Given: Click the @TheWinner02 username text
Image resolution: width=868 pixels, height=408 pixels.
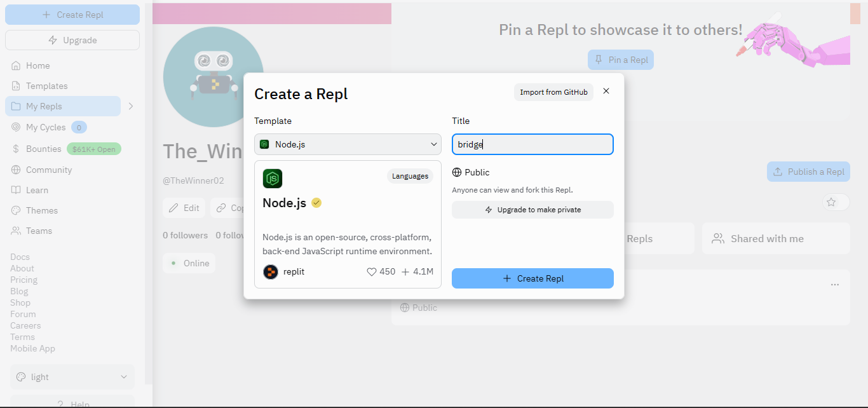Looking at the screenshot, I should click(x=193, y=180).
